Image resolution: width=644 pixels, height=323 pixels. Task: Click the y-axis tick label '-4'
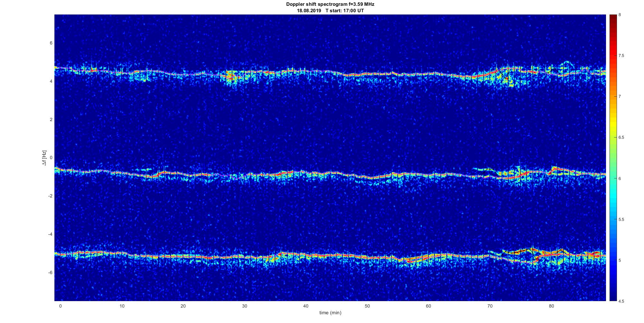coord(50,234)
